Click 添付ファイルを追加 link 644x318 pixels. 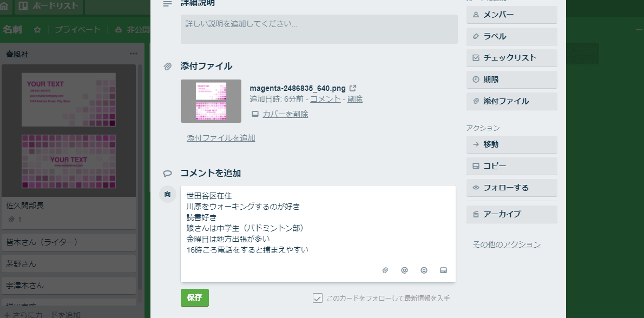point(221,138)
